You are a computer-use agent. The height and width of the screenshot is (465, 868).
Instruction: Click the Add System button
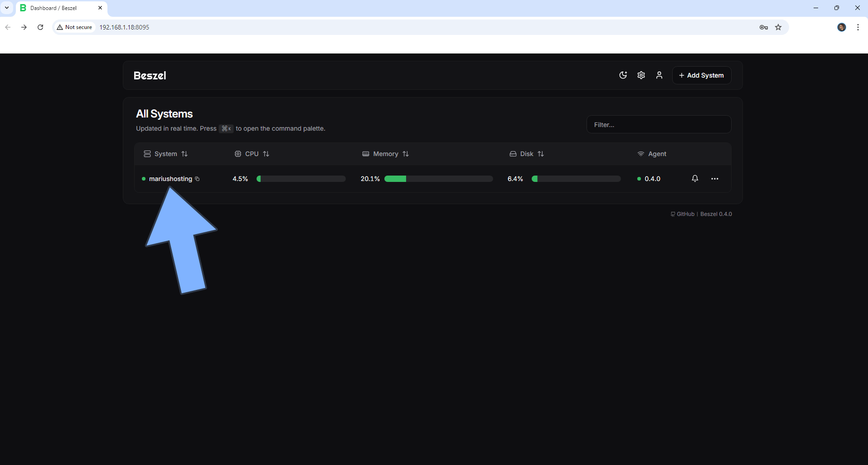(x=701, y=75)
